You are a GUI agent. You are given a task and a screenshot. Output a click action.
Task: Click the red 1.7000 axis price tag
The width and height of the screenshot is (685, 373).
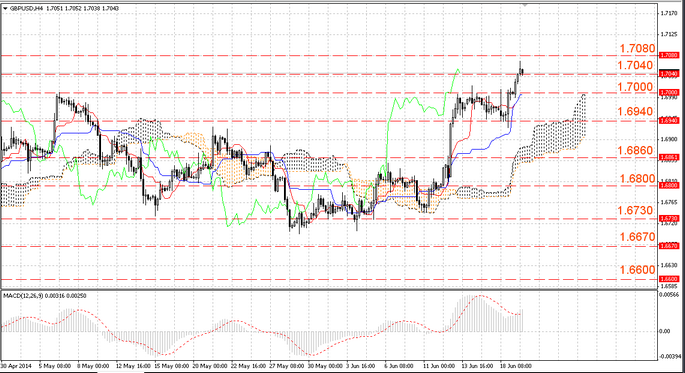(x=669, y=93)
